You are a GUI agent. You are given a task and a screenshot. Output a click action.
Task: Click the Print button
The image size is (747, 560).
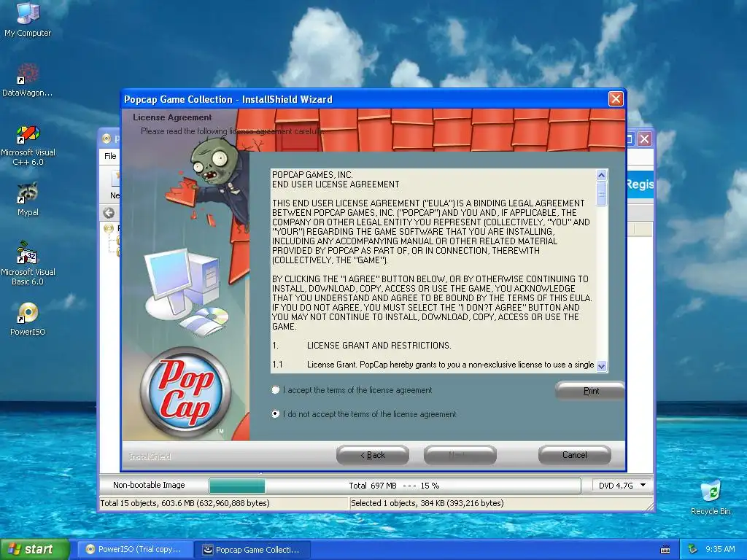[589, 391]
